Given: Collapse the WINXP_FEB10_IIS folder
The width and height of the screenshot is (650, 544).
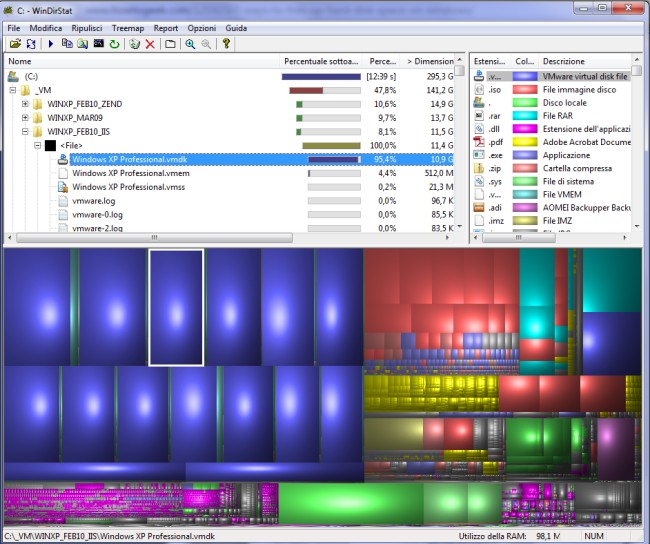Looking at the screenshot, I should [25, 131].
